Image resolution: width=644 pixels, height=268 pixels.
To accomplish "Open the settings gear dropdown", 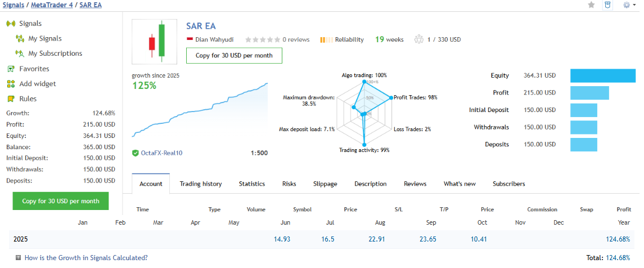I will (629, 5).
